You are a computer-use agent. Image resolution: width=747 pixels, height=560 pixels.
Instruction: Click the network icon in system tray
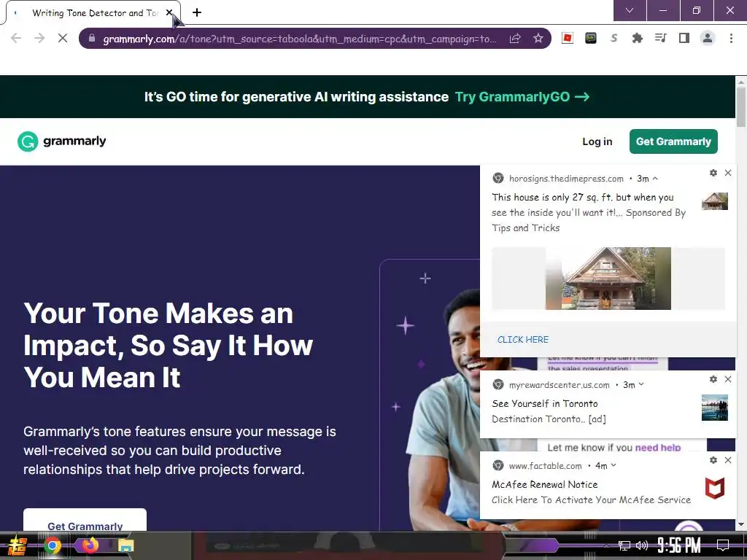pos(624,545)
